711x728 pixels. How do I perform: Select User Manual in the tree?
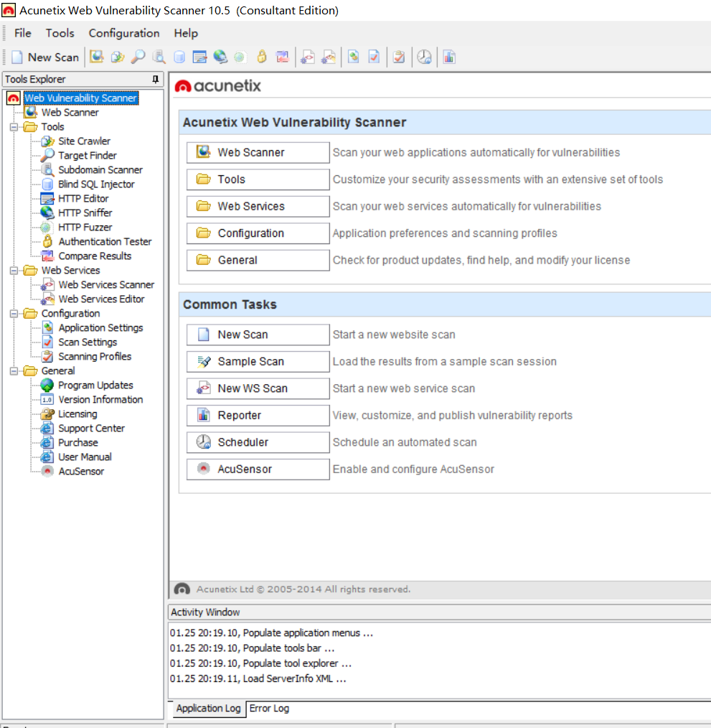(x=85, y=457)
